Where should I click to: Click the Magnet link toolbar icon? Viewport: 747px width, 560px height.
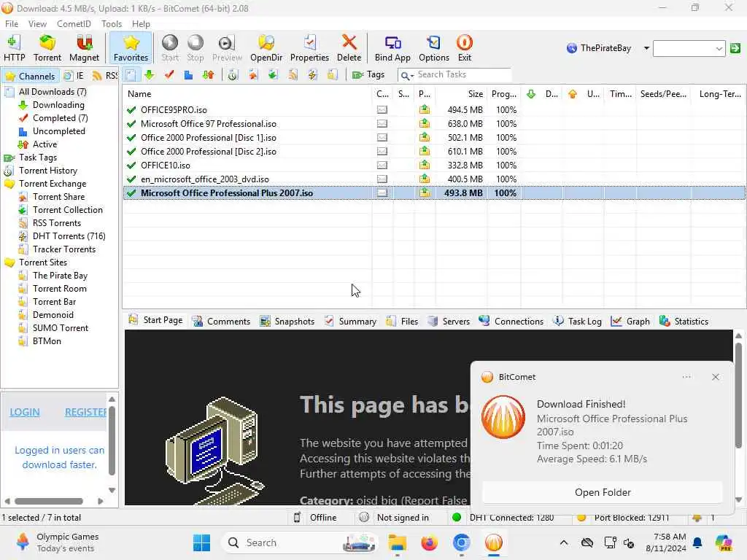(x=84, y=48)
